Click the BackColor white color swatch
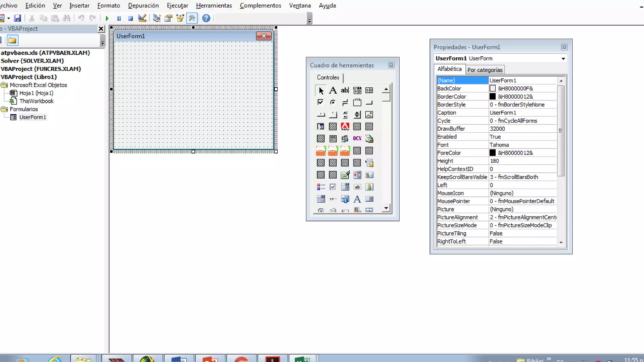The height and width of the screenshot is (362, 644). 492,89
